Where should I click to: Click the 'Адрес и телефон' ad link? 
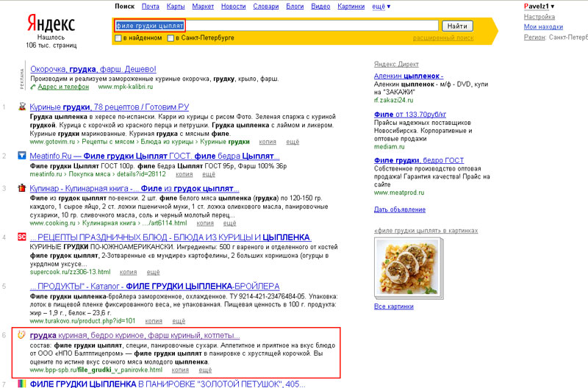(x=63, y=87)
